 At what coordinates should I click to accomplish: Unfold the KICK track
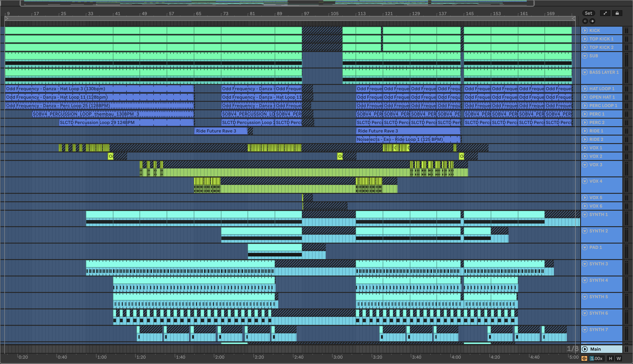click(585, 30)
